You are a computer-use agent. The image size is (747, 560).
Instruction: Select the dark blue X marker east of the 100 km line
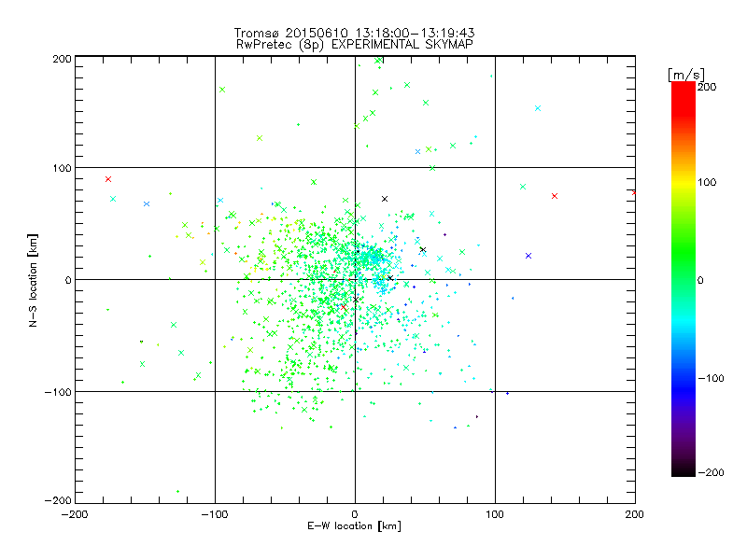coord(529,256)
